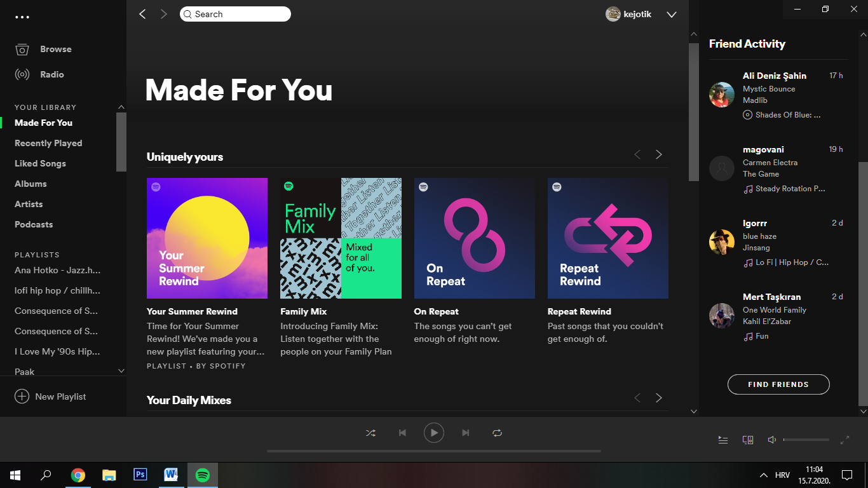
Task: Click the main content scrollbar thumb
Action: (694, 112)
